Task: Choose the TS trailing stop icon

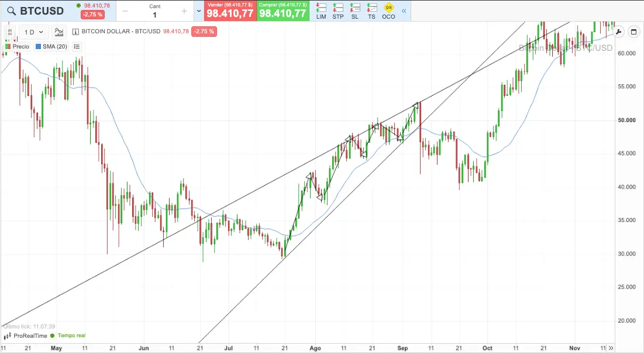Action: pyautogui.click(x=372, y=11)
